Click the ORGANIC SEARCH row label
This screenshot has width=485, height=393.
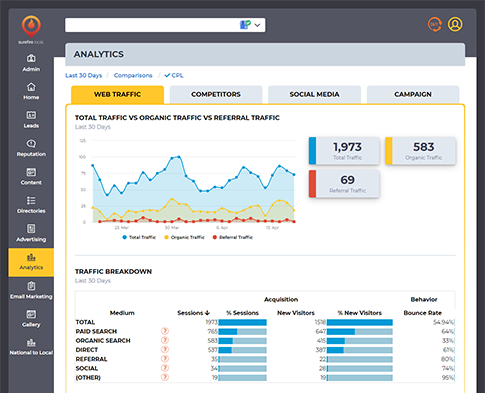click(103, 341)
